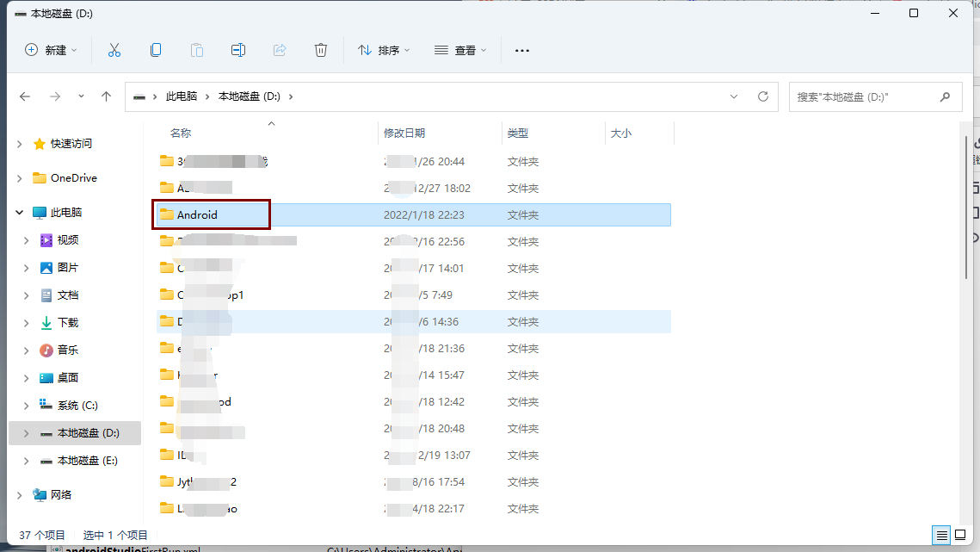Select folder modified at 15:47
980x552 pixels.
[x=414, y=375]
